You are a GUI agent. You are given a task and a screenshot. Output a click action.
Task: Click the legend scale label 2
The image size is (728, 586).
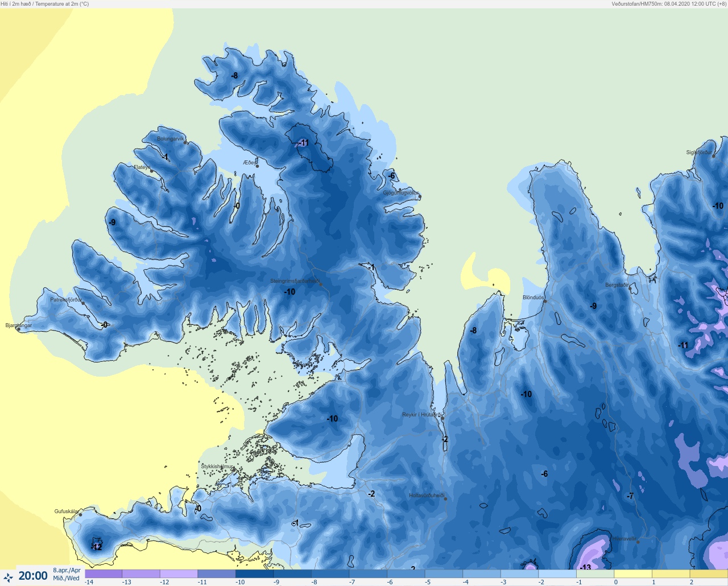(x=692, y=582)
